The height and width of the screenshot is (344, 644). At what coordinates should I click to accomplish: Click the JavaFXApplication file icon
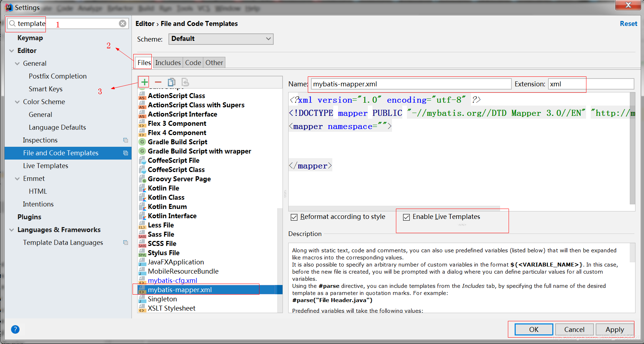point(142,262)
